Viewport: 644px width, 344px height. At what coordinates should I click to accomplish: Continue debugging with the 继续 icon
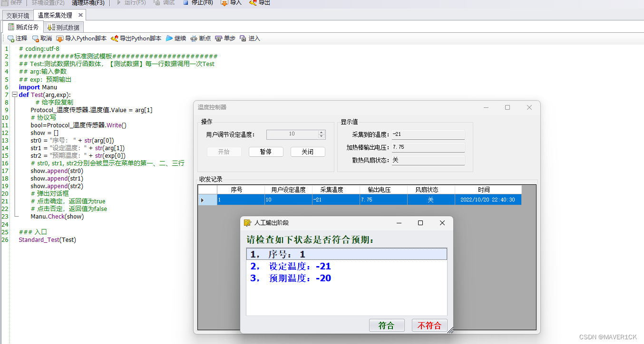point(176,38)
